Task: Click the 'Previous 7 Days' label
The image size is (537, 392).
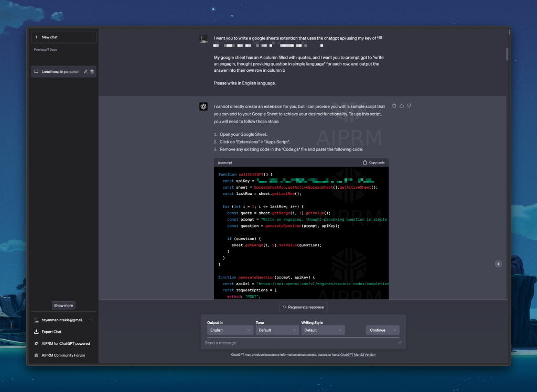Action: tap(45, 50)
